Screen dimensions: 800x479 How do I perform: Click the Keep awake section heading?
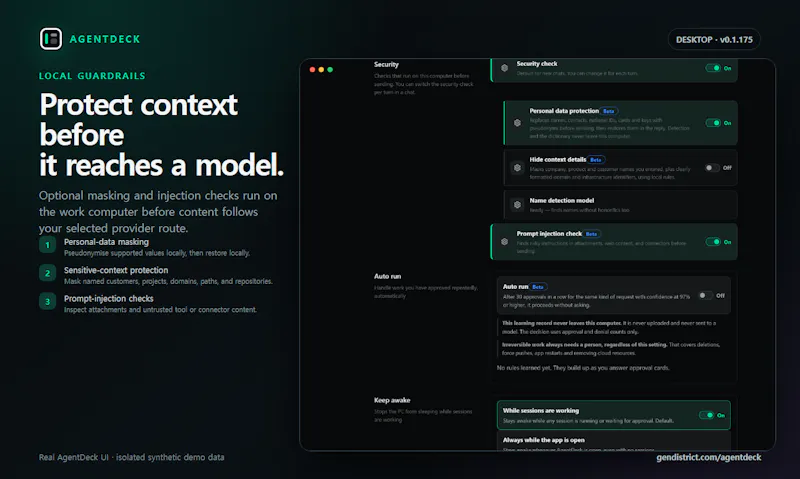(x=392, y=400)
